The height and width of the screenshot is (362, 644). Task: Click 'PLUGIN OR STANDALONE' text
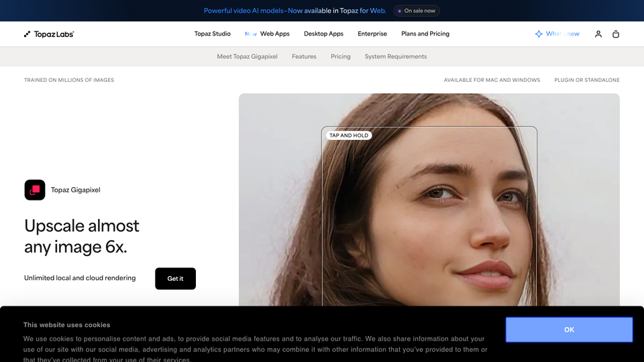click(587, 80)
